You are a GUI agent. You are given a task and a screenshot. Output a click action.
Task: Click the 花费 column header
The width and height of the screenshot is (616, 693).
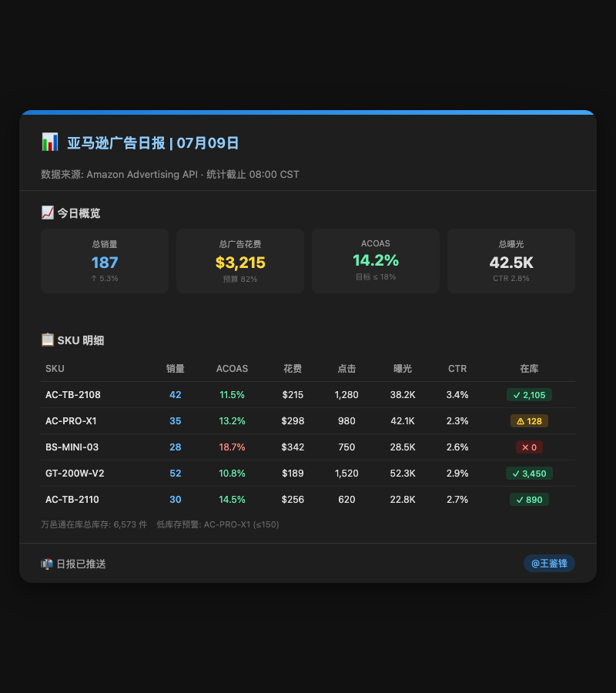coord(293,369)
